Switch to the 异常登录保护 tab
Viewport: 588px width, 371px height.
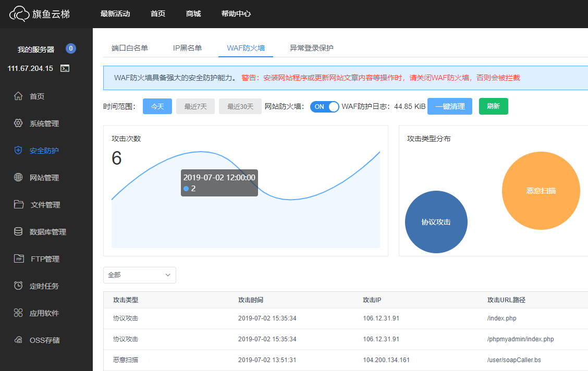tap(311, 48)
